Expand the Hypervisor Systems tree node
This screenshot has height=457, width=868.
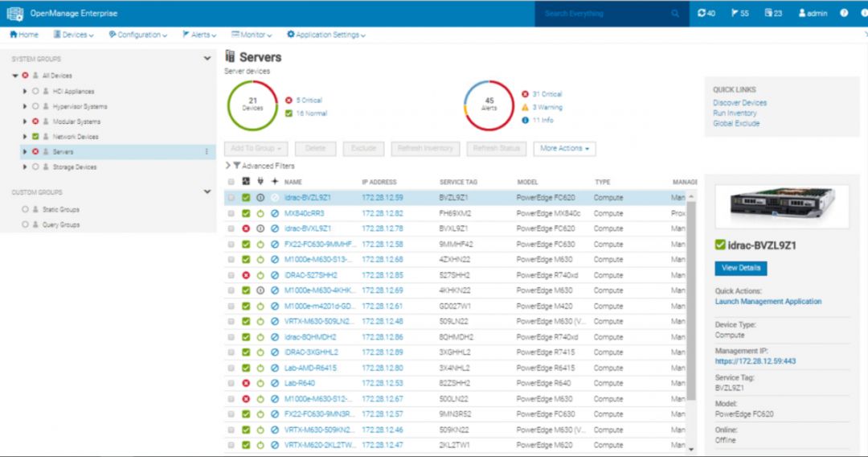[24, 106]
